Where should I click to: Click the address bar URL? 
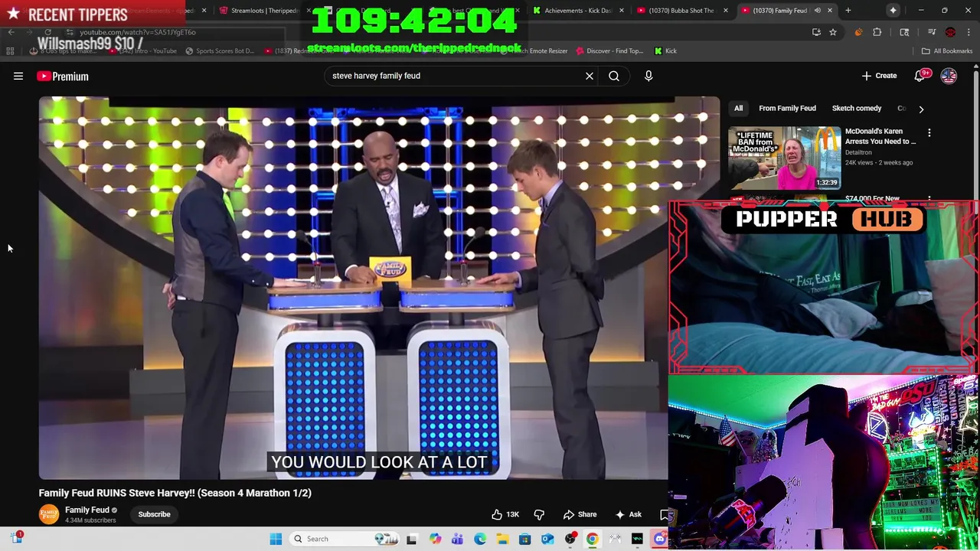click(138, 32)
